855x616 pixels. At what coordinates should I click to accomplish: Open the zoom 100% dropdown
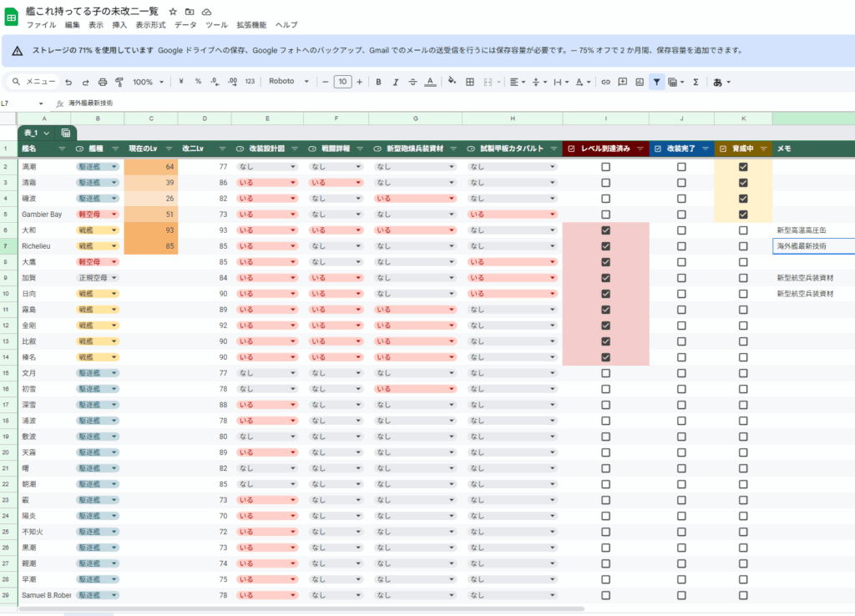point(149,82)
